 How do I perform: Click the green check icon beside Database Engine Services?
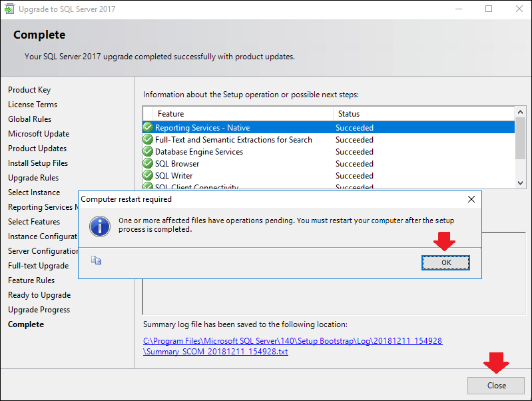[x=148, y=151]
